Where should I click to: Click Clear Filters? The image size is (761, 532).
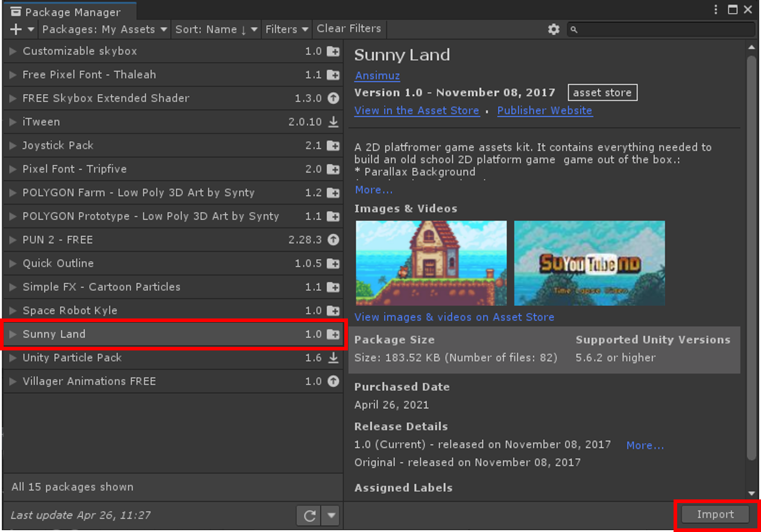(x=349, y=29)
